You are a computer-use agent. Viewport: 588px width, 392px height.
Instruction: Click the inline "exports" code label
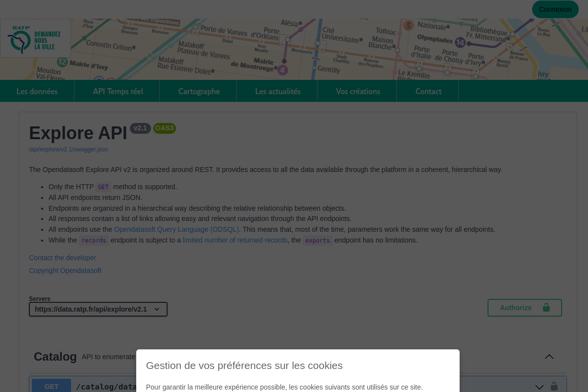click(318, 241)
